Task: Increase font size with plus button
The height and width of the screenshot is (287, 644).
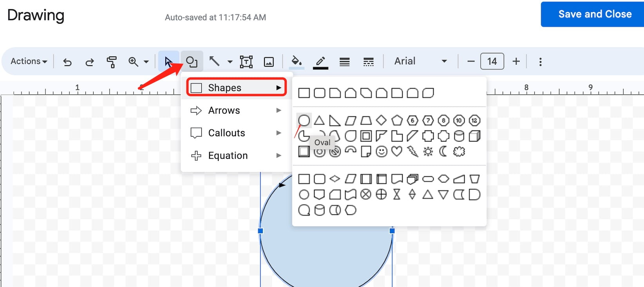Action: pos(516,62)
